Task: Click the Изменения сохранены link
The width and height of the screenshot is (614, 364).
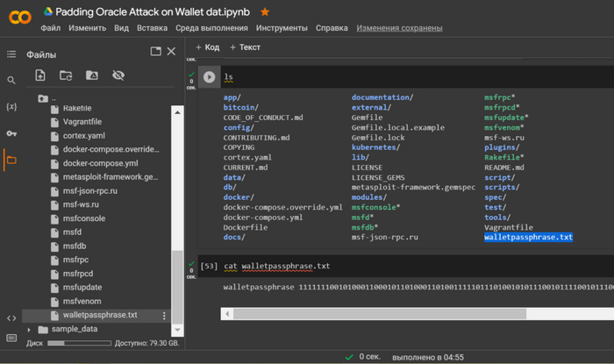Action: pos(399,28)
